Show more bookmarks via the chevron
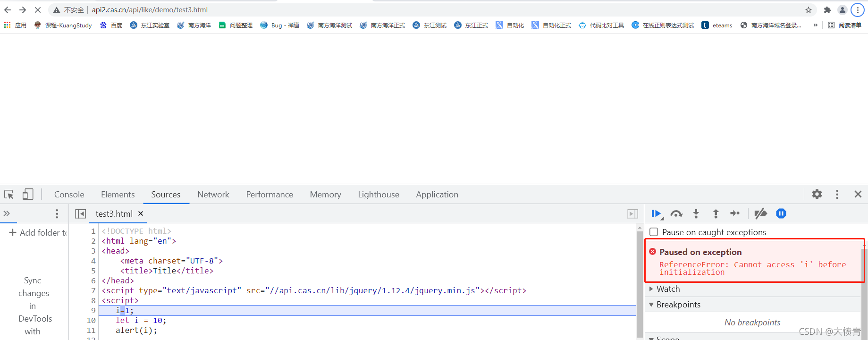The width and height of the screenshot is (868, 340). (x=815, y=25)
